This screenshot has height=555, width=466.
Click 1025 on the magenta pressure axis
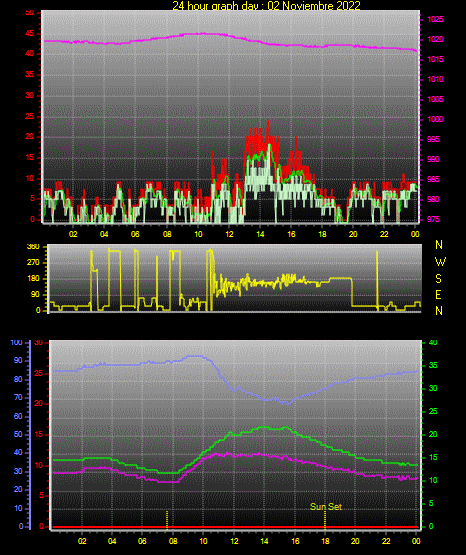click(435, 19)
